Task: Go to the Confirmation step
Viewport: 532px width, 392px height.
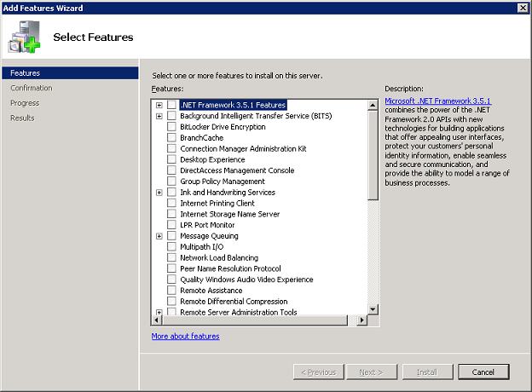Action: pyautogui.click(x=32, y=88)
